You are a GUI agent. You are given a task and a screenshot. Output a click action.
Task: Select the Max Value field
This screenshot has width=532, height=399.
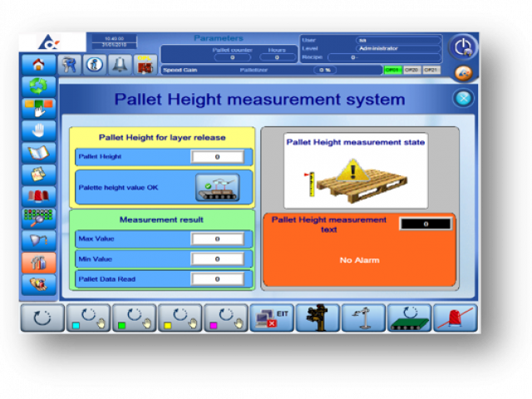pyautogui.click(x=217, y=239)
